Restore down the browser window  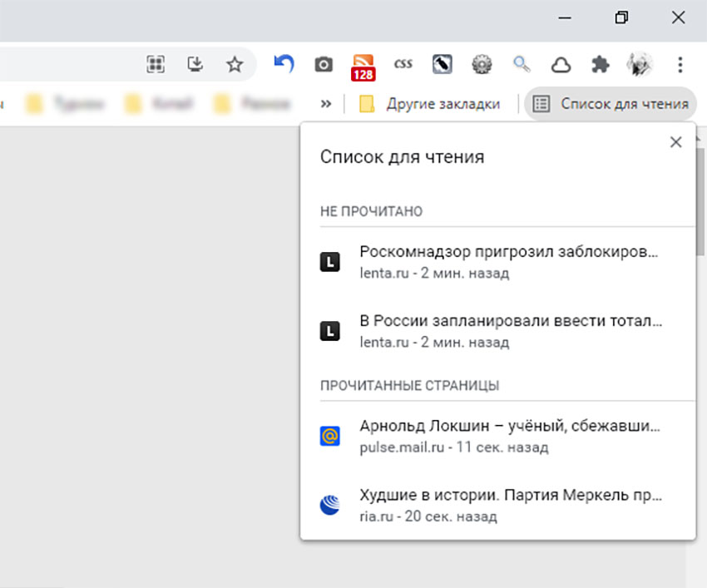click(621, 18)
